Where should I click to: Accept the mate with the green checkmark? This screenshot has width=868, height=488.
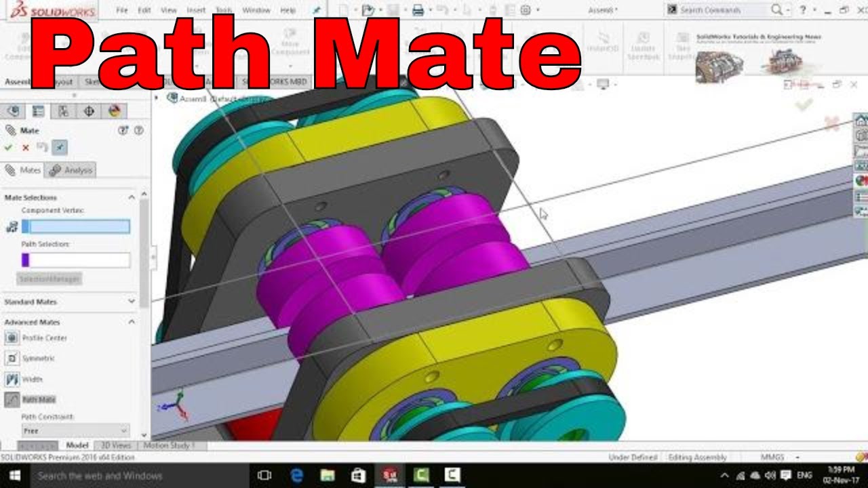(8, 147)
